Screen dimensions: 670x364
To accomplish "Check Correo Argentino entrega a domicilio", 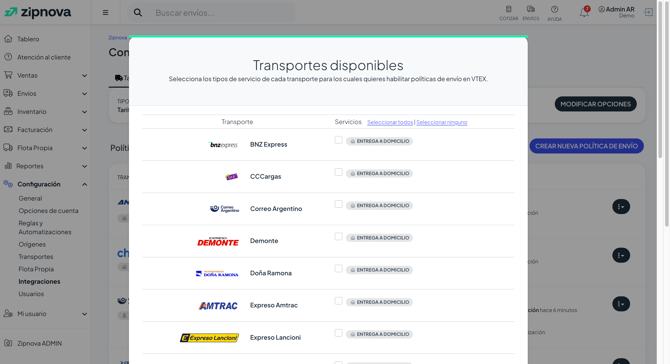I will pyautogui.click(x=338, y=204).
